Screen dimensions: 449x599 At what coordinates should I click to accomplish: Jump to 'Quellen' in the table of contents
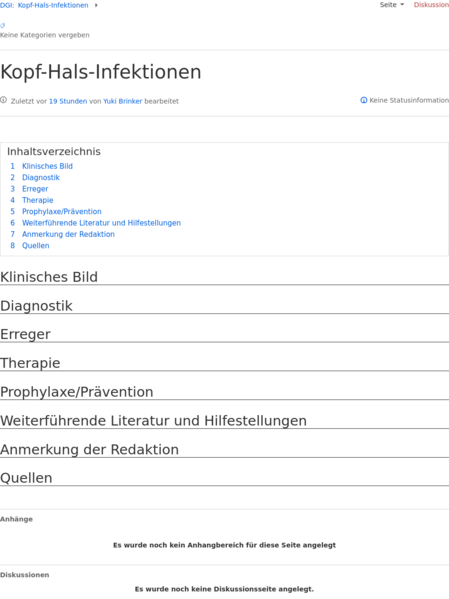36,246
